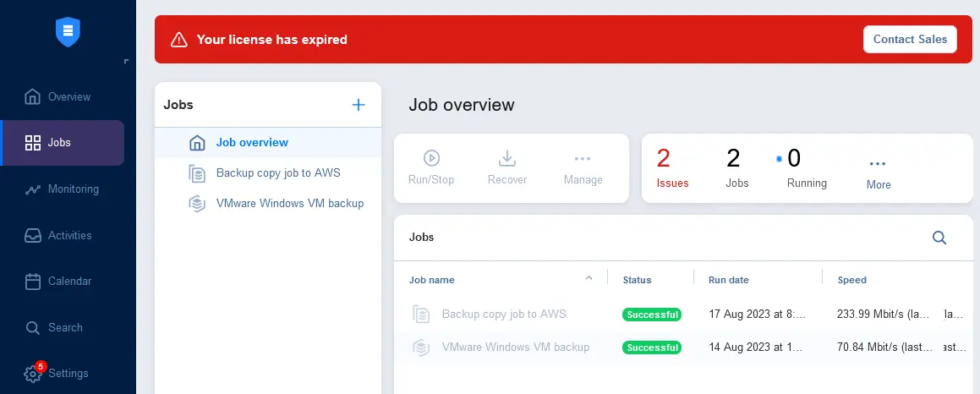This screenshot has width=980, height=394.
Task: Click the Run/Stop play button
Action: point(431,167)
